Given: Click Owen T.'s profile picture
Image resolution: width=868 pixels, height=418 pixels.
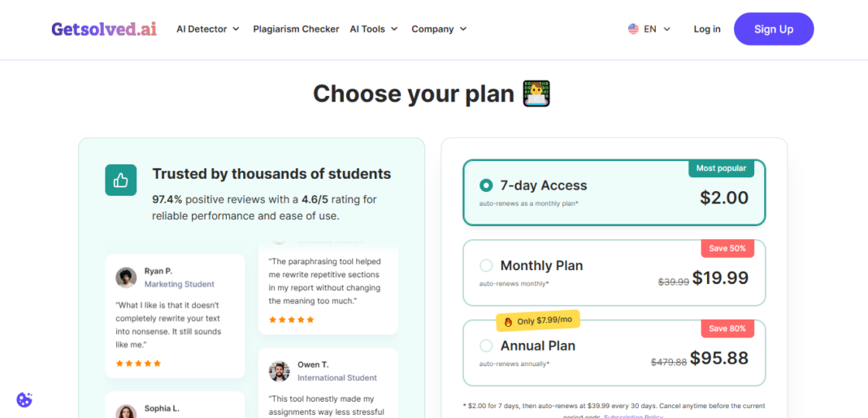Looking at the screenshot, I should (x=280, y=371).
